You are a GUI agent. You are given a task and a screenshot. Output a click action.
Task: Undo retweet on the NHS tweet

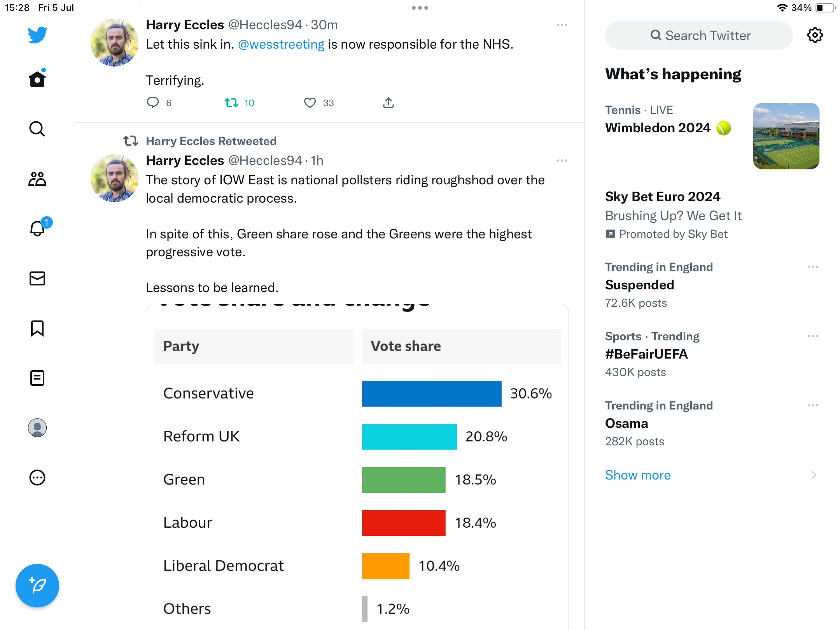coord(231,103)
